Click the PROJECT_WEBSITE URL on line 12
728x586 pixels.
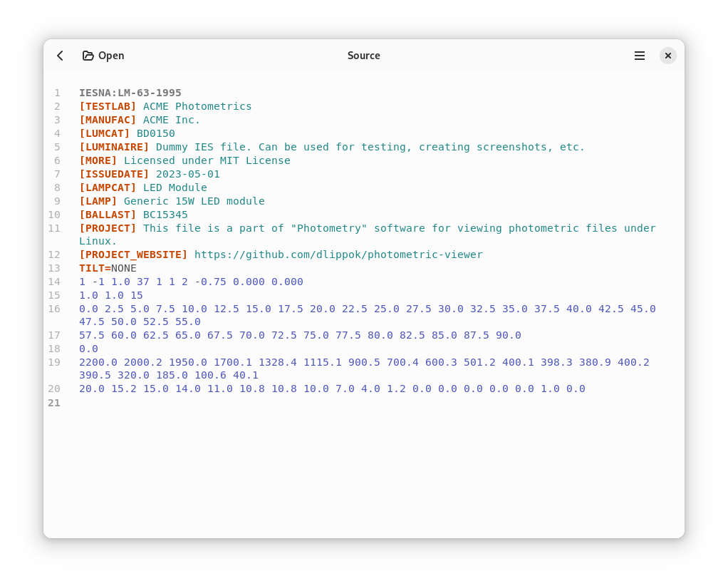point(338,255)
